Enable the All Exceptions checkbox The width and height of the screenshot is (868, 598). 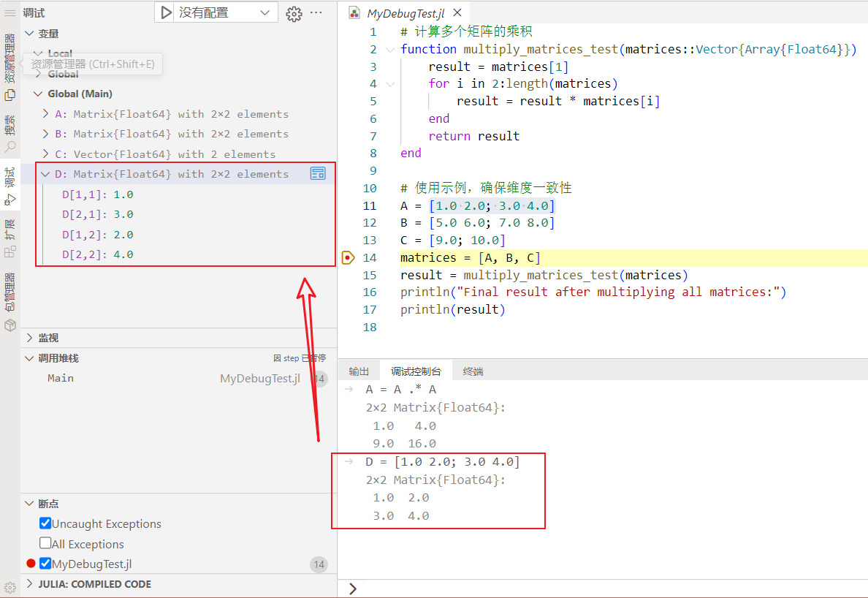(x=45, y=543)
